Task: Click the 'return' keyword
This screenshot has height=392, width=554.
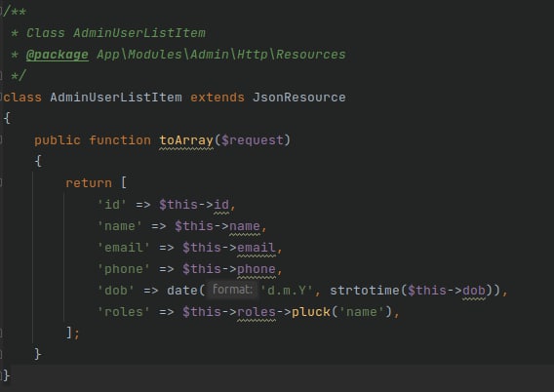Action: [89, 183]
